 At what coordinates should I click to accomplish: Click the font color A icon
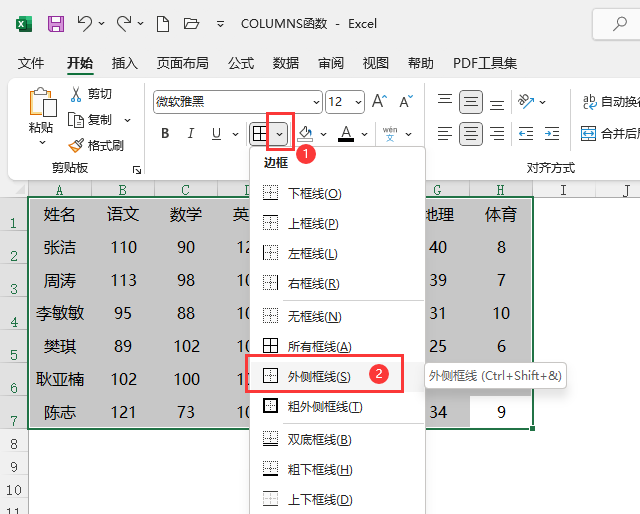[346, 133]
